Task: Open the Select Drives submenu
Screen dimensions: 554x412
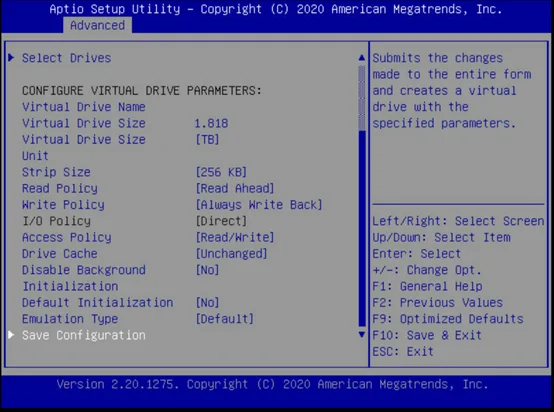Action: click(x=66, y=58)
